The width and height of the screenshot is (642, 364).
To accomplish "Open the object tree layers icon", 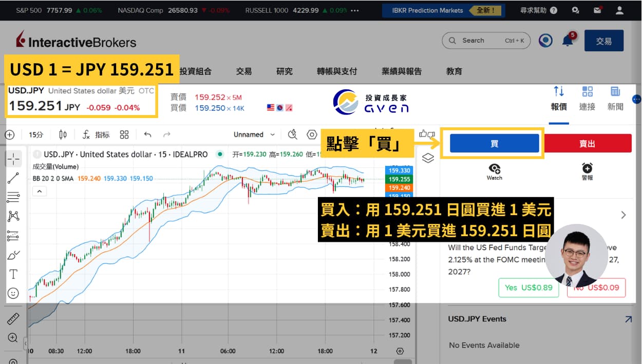I will pyautogui.click(x=428, y=158).
